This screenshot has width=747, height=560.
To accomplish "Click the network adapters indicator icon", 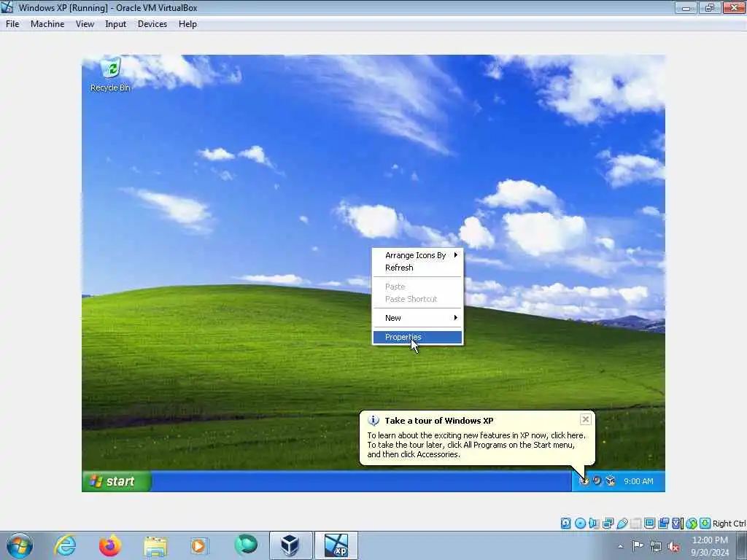I will tap(608, 524).
